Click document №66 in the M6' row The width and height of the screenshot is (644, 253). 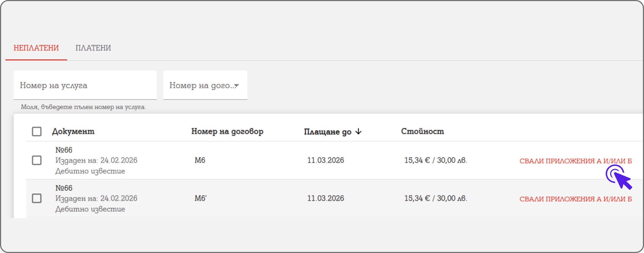(x=64, y=188)
